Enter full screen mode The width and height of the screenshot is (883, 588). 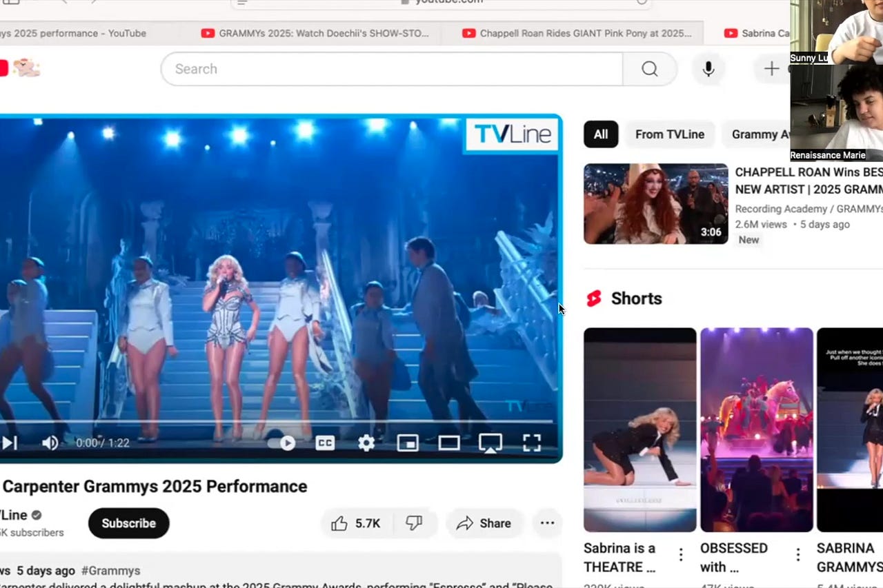(532, 443)
